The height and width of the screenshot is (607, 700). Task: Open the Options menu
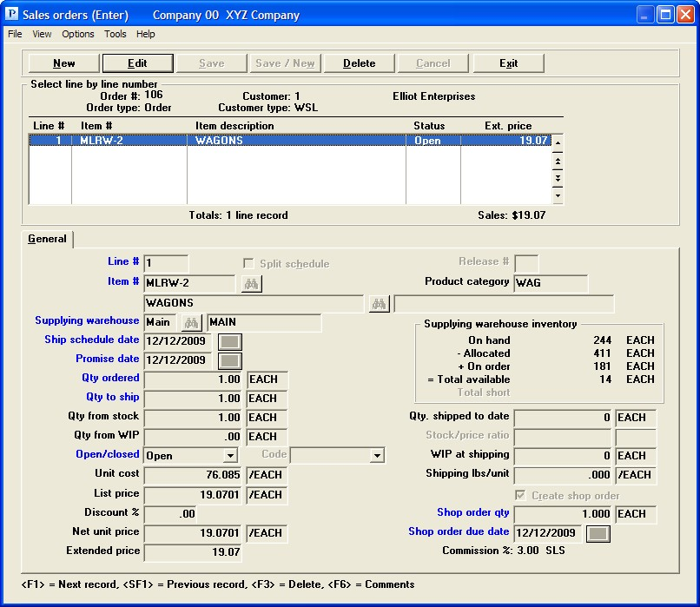click(78, 35)
